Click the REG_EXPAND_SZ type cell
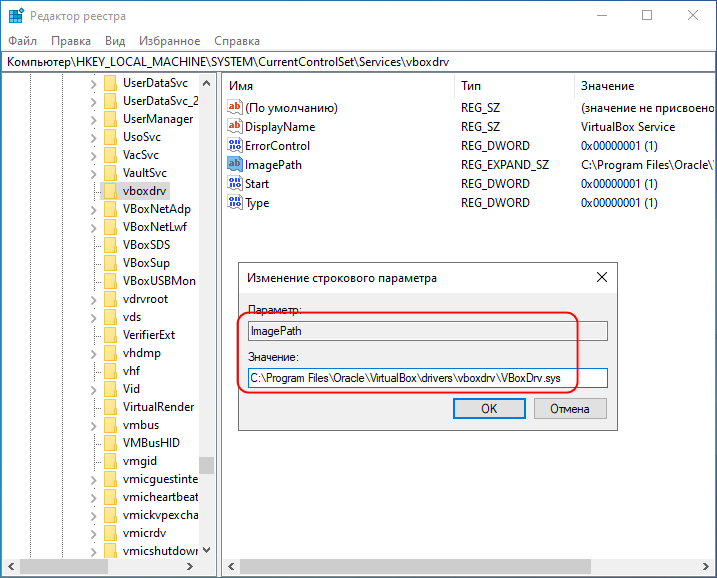This screenshot has height=578, width=717. 505,165
